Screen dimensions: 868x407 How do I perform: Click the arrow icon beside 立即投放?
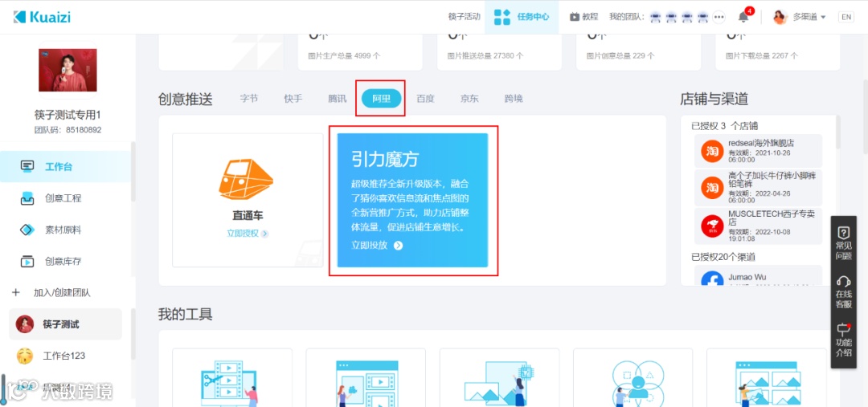(398, 246)
